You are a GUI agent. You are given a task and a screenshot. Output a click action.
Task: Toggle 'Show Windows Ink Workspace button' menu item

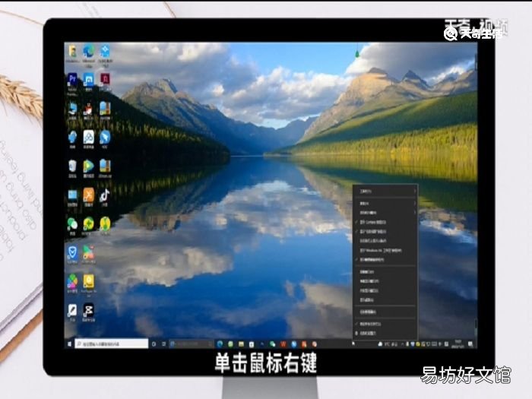point(385,250)
